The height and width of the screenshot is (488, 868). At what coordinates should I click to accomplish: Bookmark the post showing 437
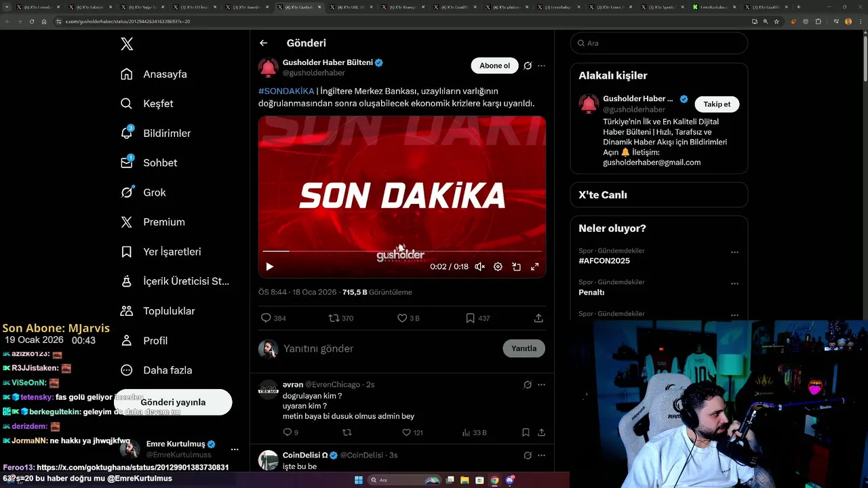tap(470, 318)
